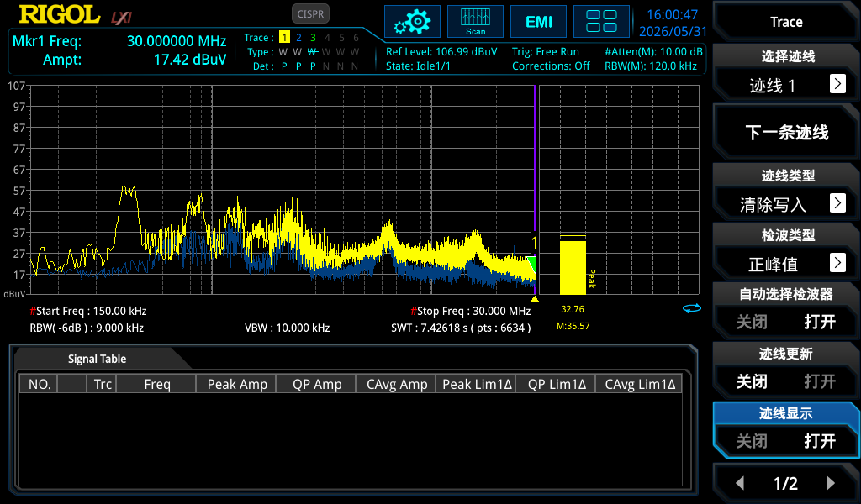Click the Start Freq 150.00 kHz value

(87, 311)
